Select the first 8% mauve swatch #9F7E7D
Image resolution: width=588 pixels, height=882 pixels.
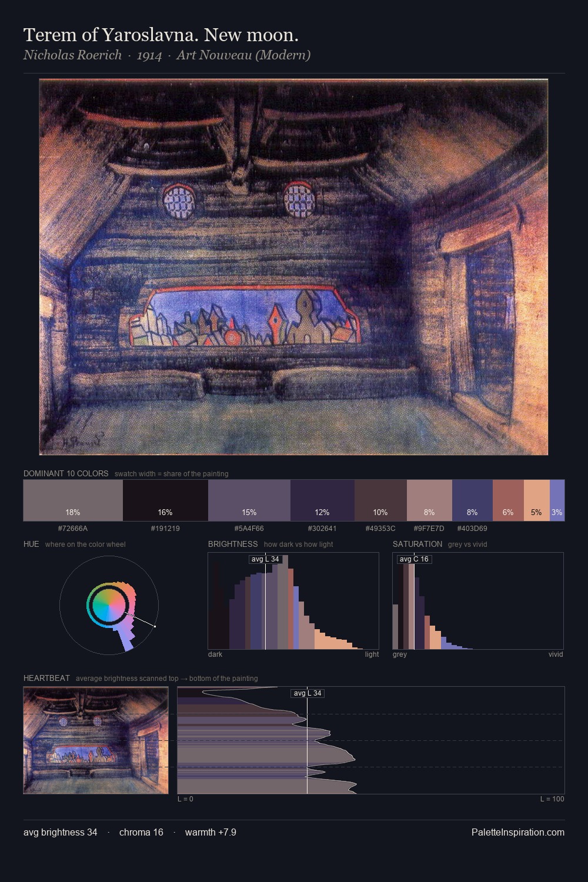(429, 500)
